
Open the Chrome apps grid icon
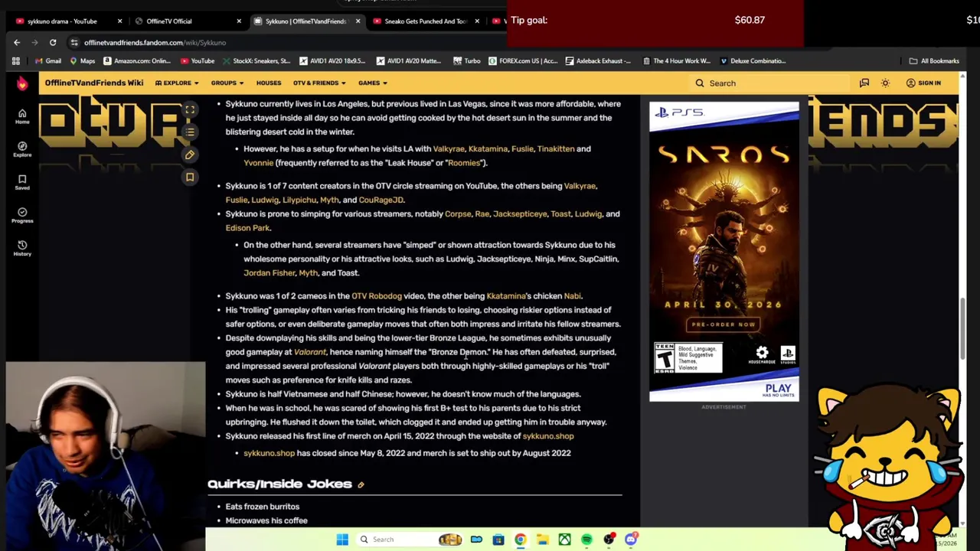(x=15, y=61)
